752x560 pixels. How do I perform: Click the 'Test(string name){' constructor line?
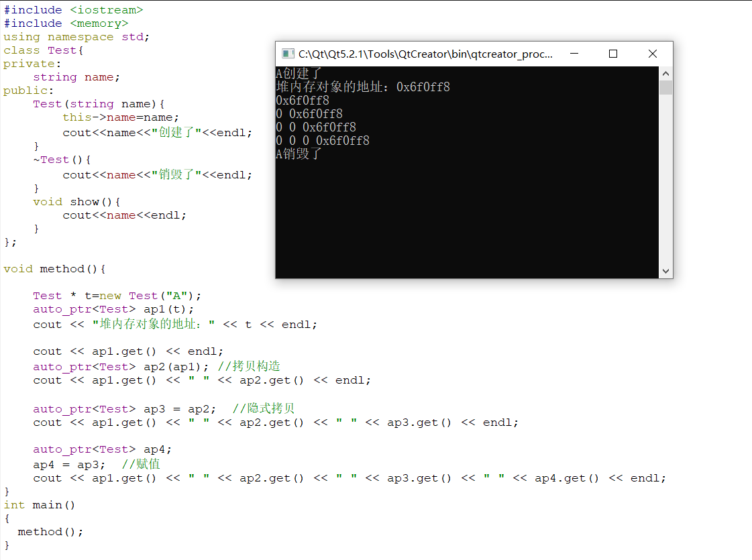(99, 104)
